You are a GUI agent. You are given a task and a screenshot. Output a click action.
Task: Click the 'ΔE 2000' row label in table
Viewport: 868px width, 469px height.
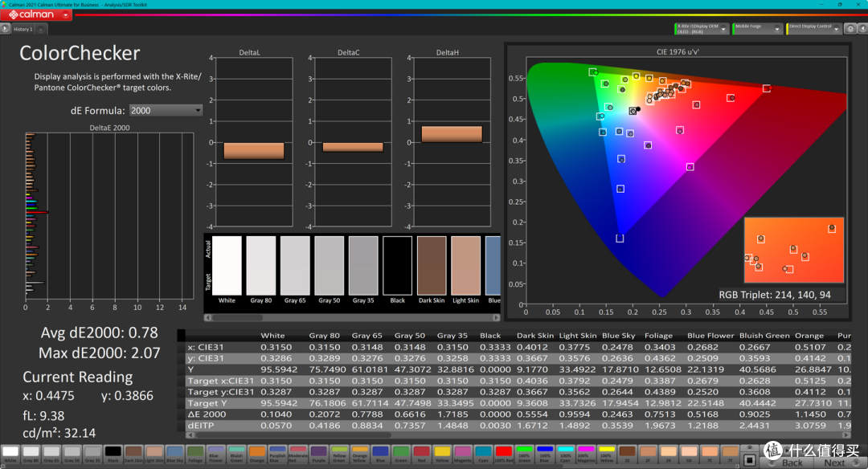point(207,414)
